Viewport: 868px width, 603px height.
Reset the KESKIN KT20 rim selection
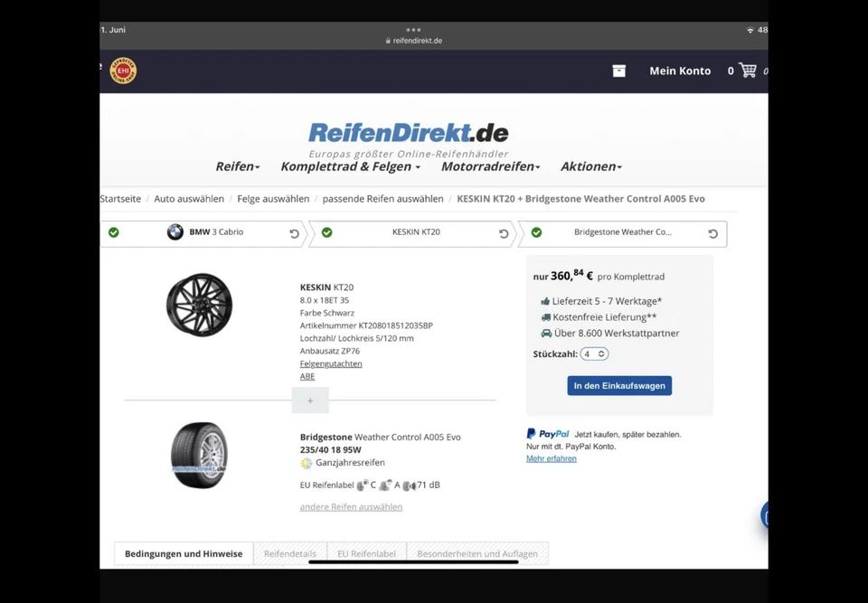coord(504,232)
